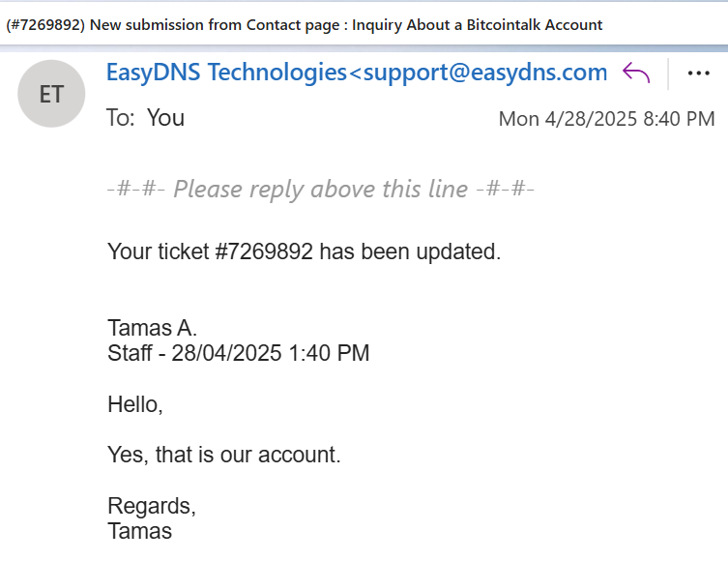Click the ET sender avatar circle
Image resolution: width=728 pixels, height=561 pixels.
coord(51,94)
